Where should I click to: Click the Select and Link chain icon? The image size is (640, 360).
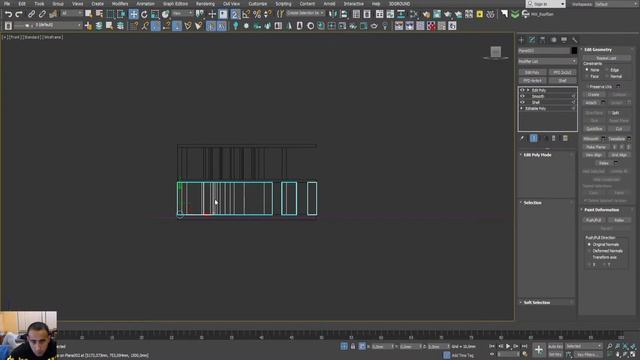[x=31, y=14]
